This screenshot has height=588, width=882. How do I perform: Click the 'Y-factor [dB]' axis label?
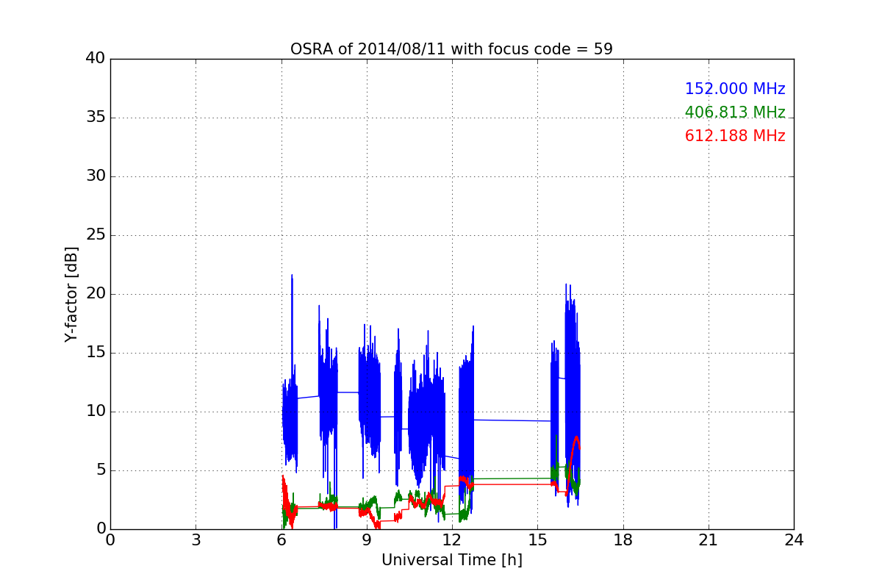pyautogui.click(x=71, y=294)
